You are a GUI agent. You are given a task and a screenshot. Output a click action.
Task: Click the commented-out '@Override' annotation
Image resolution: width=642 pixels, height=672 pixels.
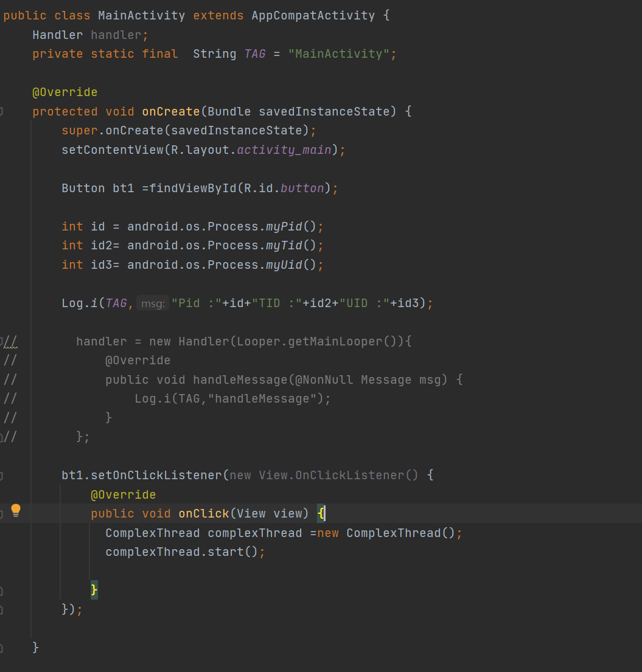pos(138,361)
